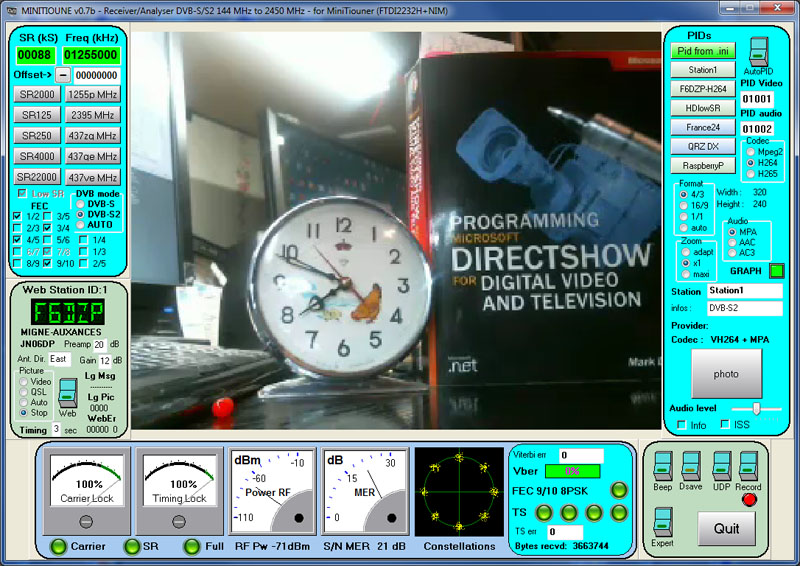Check the FEC 2/3 box
Screen dimensions: 800x566
17,228
